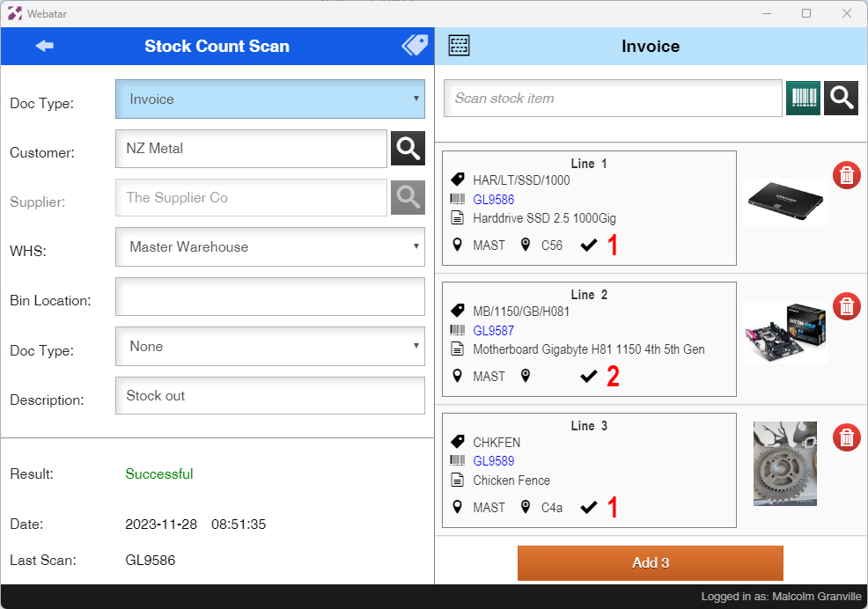This screenshot has width=868, height=609.
Task: Open the Invoice Doc Type dropdown
Action: pyautogui.click(x=270, y=99)
